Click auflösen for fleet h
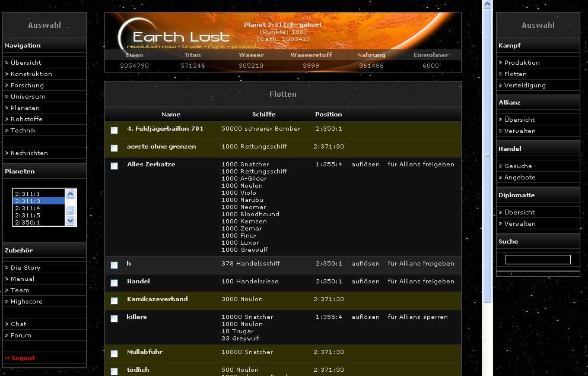The height and width of the screenshot is (376, 588). [365, 263]
